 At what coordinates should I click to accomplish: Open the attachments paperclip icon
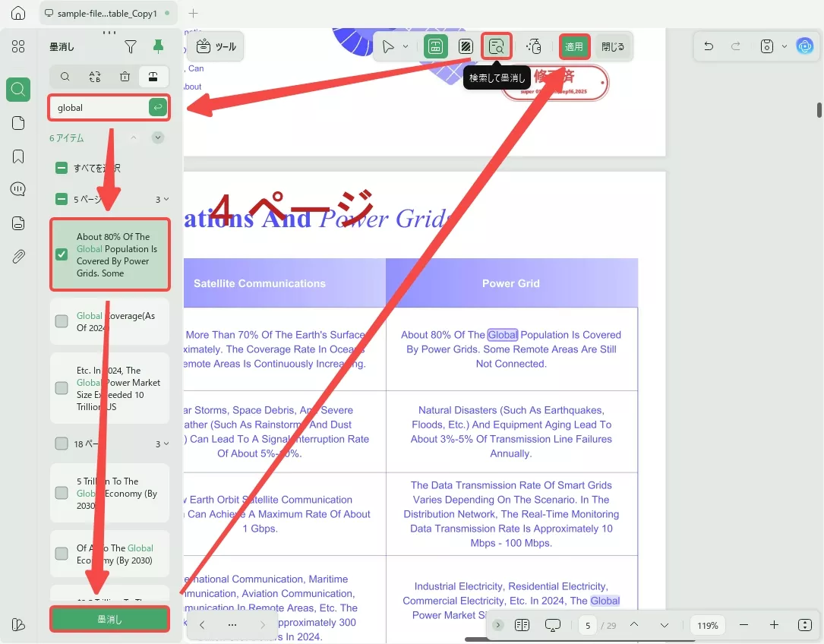point(18,257)
